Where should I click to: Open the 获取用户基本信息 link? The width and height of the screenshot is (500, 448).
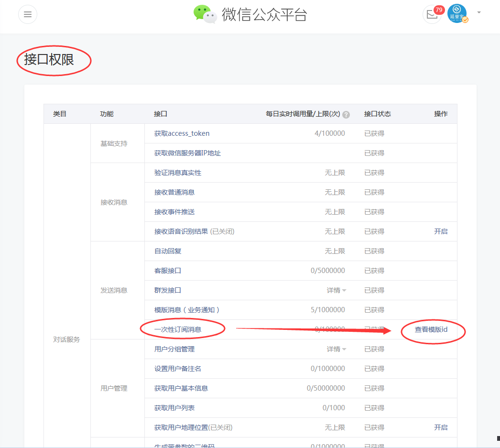[181, 388]
